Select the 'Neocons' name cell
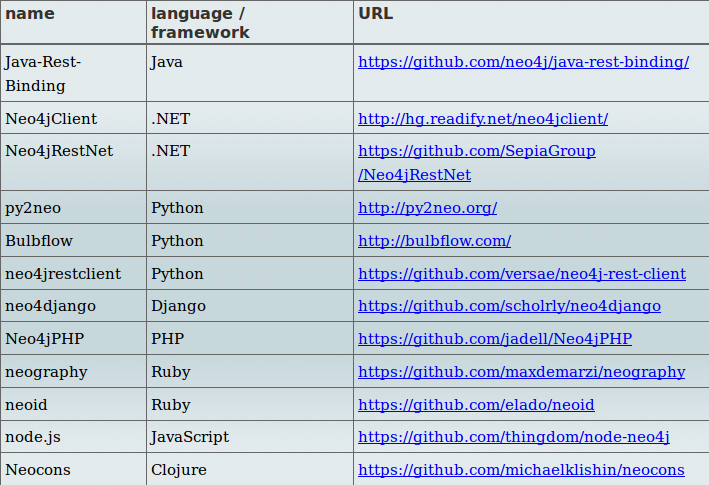 coord(74,469)
